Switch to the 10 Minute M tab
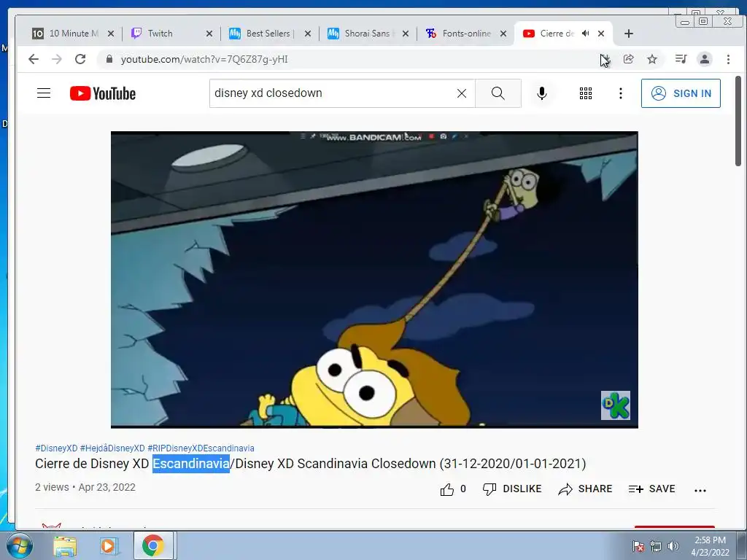This screenshot has height=560, width=747. coord(74,34)
